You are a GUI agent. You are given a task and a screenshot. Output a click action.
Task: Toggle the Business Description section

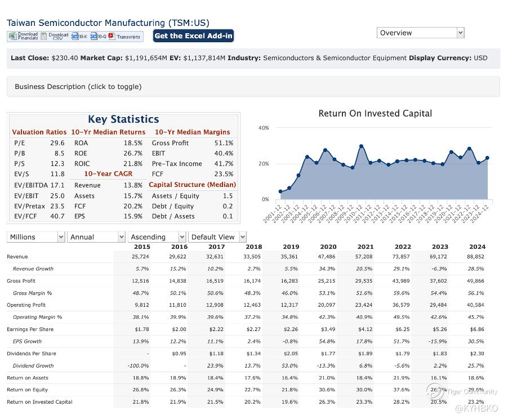(78, 87)
